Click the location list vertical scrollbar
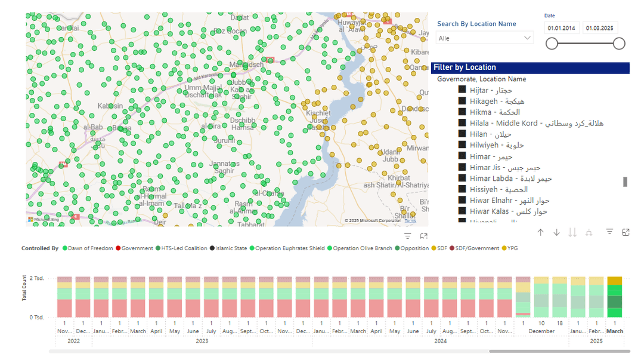Screen dimensions: 644x354 pos(625,181)
